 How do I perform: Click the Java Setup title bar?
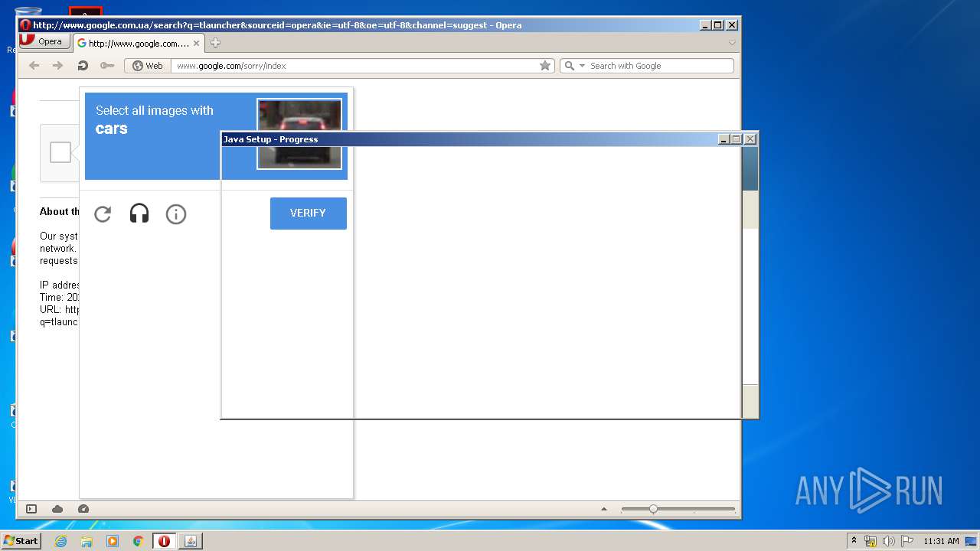pos(469,139)
